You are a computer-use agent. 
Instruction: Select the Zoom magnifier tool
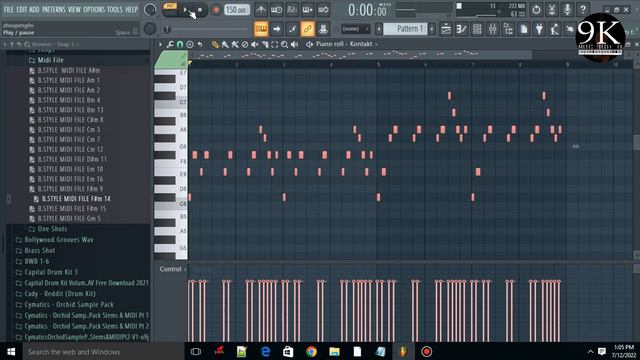284,44
